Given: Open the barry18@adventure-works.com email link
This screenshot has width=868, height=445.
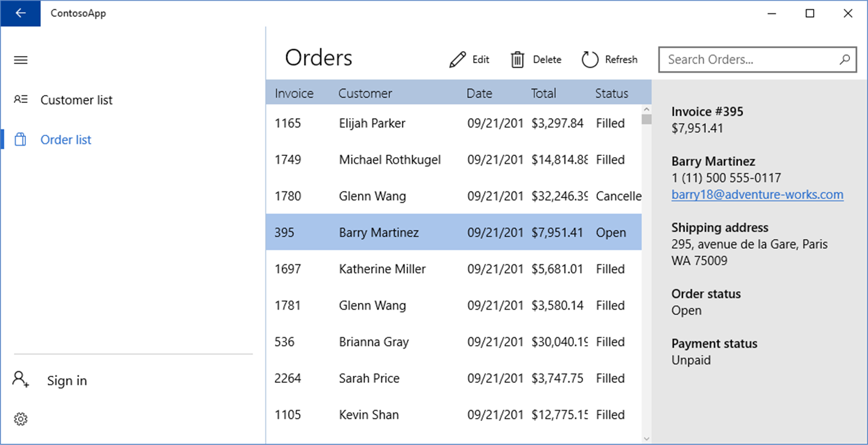Looking at the screenshot, I should coord(758,194).
